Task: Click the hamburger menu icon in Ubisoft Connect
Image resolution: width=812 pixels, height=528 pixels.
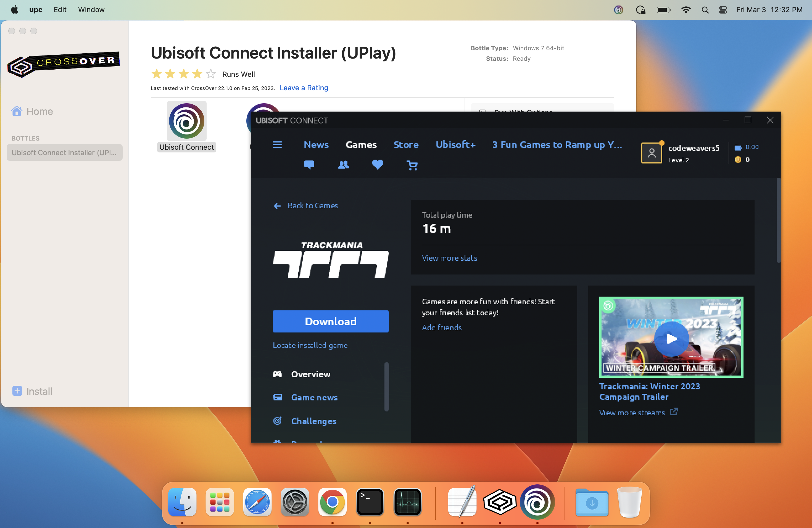Action: (x=277, y=144)
